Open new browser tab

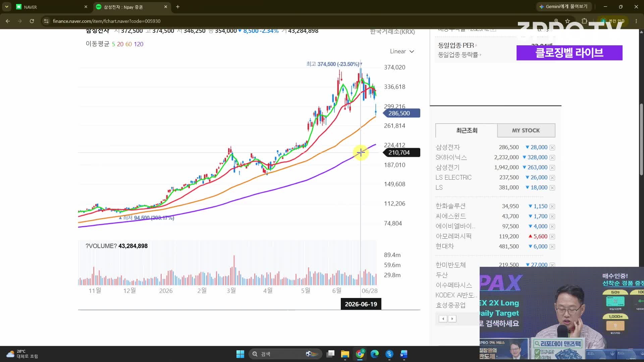click(x=178, y=7)
